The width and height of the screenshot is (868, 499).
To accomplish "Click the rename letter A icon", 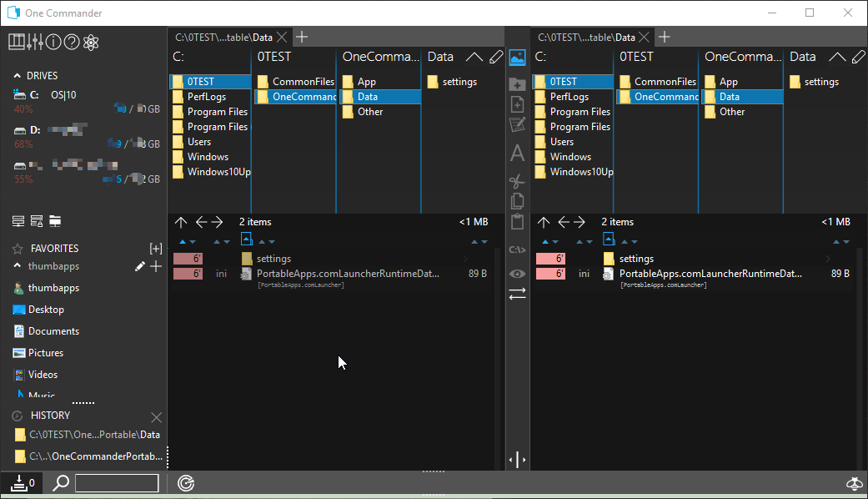I will point(517,153).
